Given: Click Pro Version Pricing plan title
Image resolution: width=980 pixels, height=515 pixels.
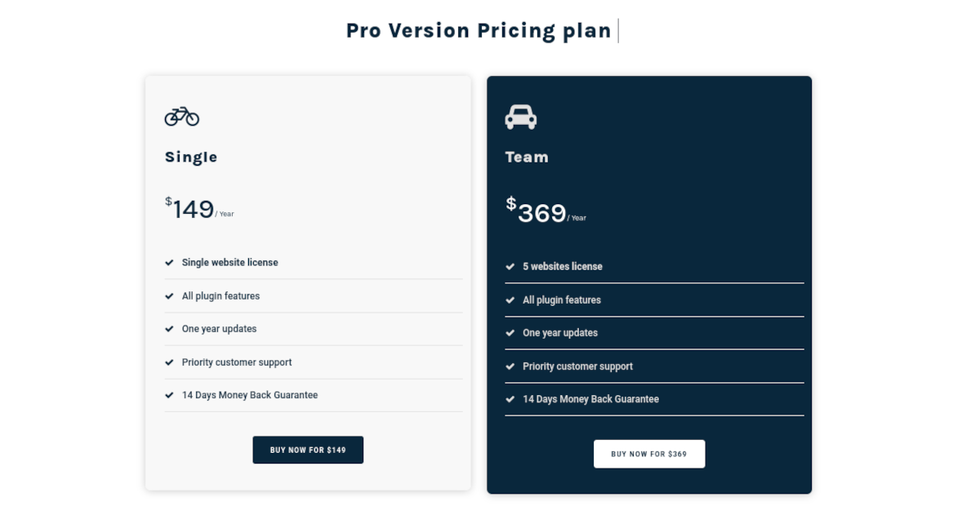Looking at the screenshot, I should (x=479, y=30).
